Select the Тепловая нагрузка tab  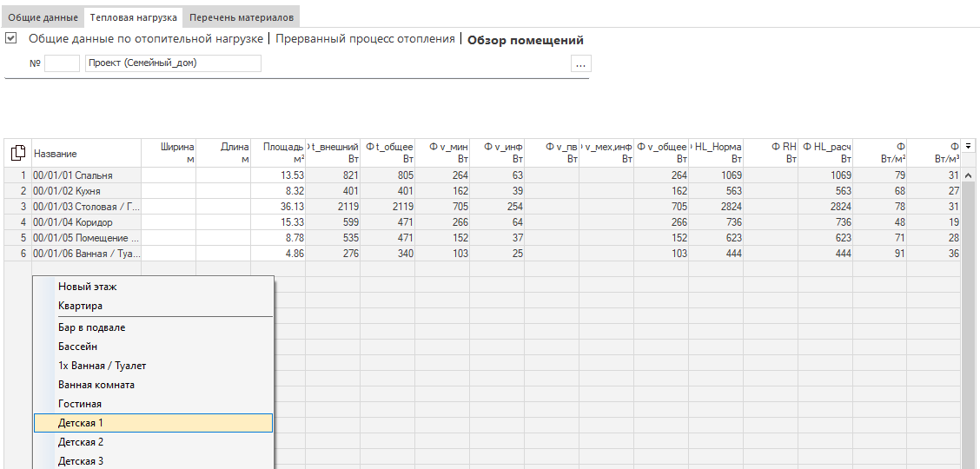click(133, 17)
